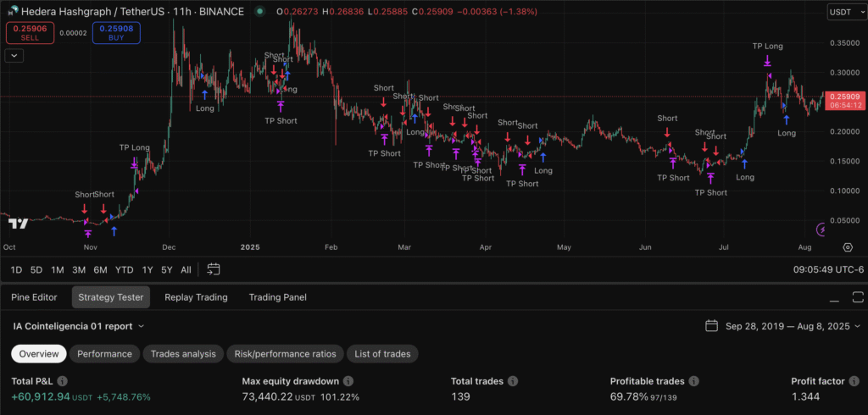Select the 3M time range
Image resolution: width=868 pixels, height=415 pixels.
click(x=79, y=270)
